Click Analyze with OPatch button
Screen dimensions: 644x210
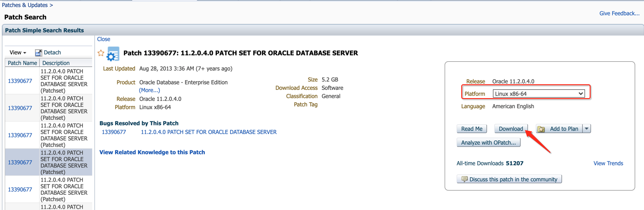[x=489, y=143]
